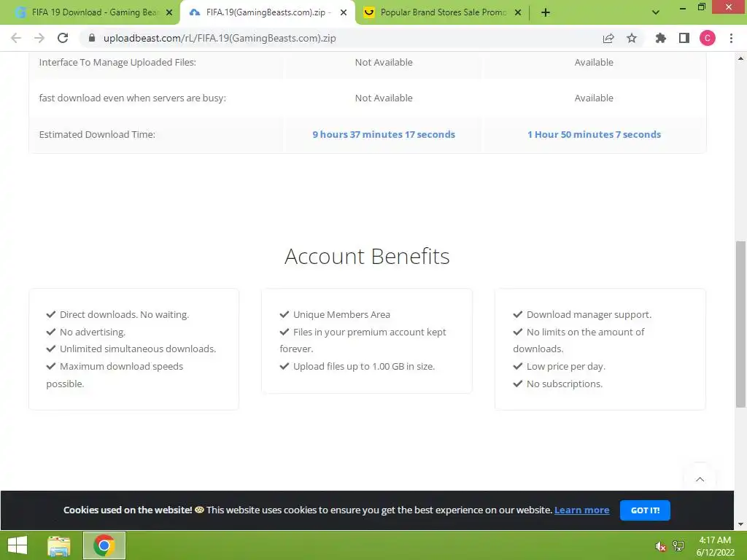
Task: Click 'Maximum download speeds' item
Action: 122,366
